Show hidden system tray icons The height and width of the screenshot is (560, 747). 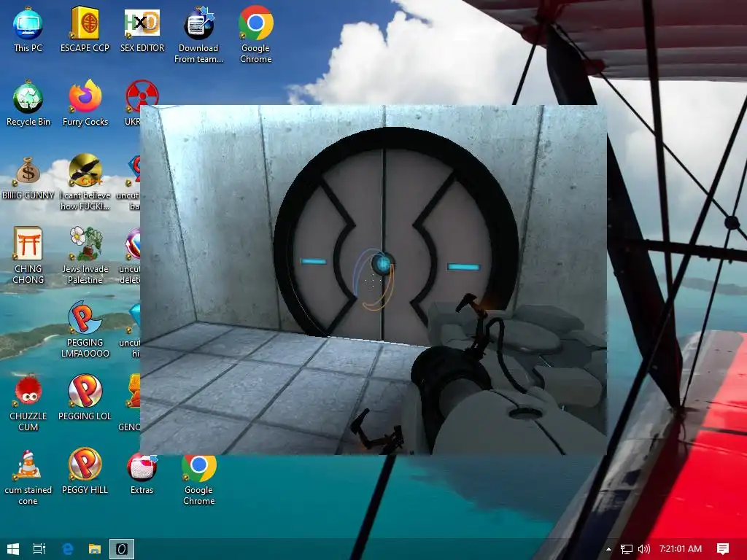tap(608, 549)
